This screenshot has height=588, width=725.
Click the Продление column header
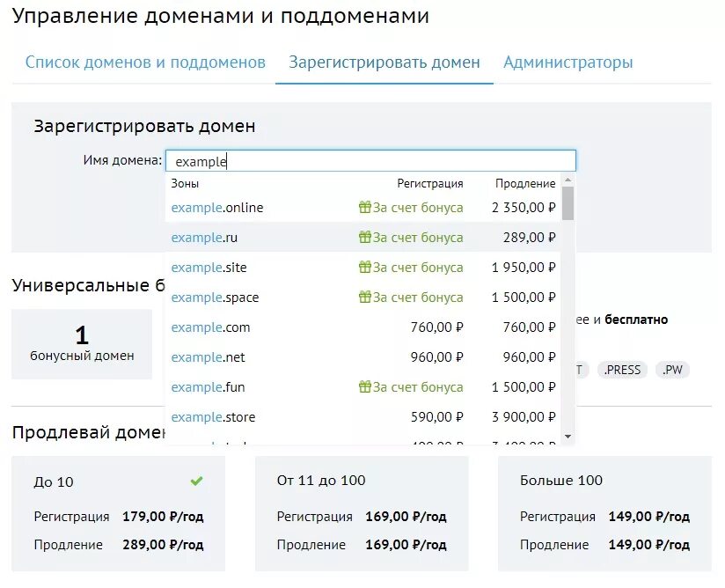pyautogui.click(x=525, y=184)
